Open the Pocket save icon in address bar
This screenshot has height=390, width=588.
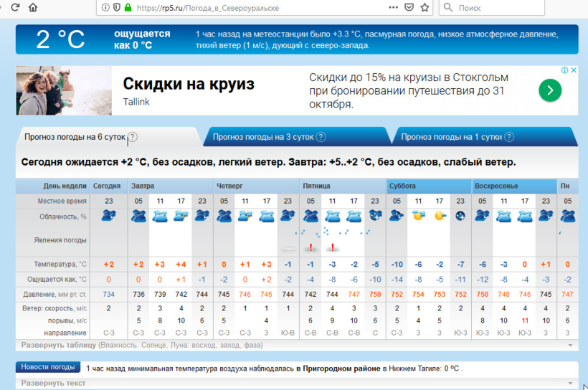[x=409, y=8]
